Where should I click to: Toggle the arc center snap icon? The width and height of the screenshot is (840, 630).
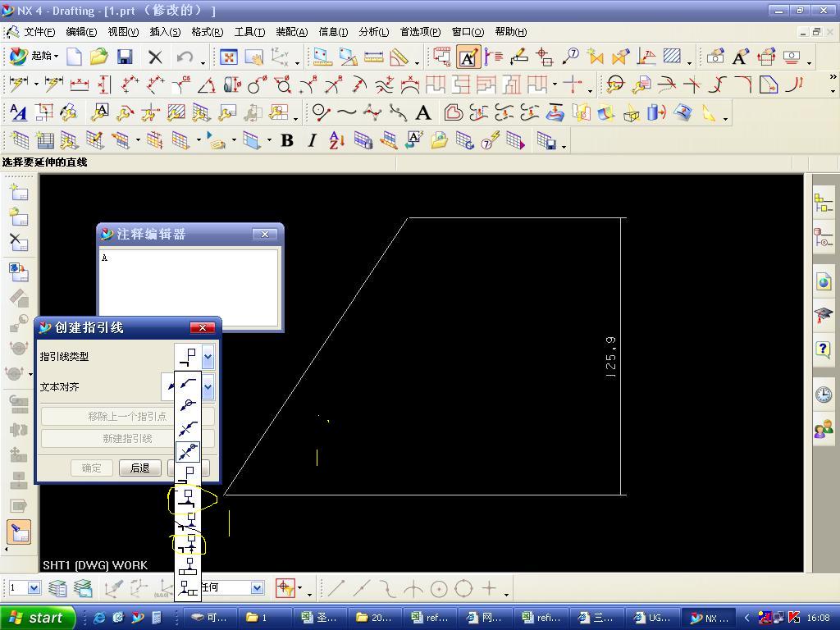[439, 588]
